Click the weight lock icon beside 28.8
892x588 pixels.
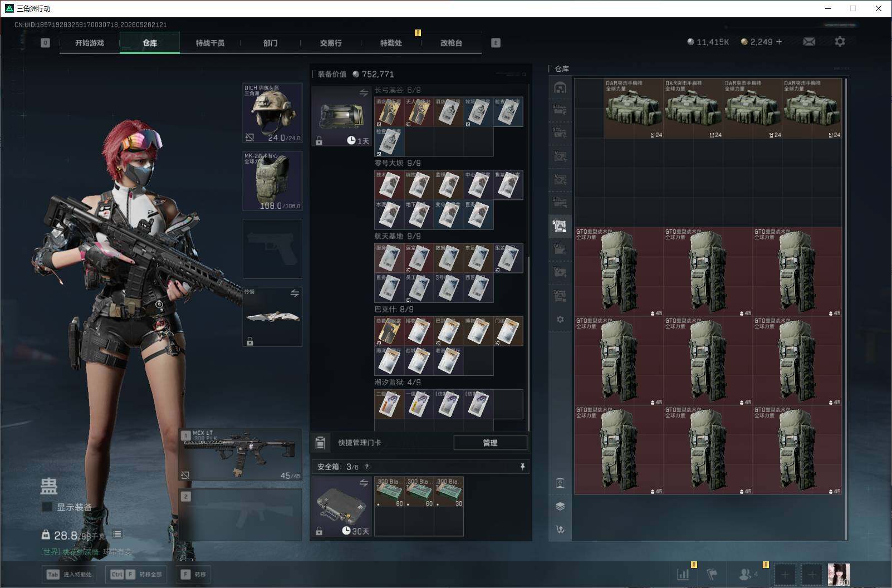point(46,535)
